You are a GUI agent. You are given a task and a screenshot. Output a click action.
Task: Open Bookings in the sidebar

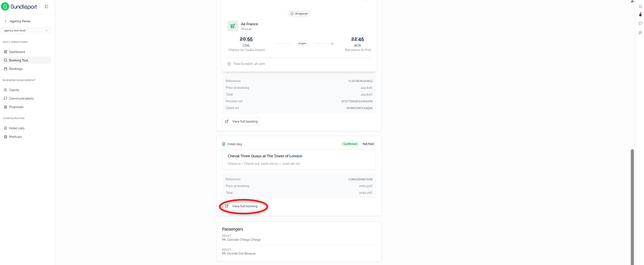coord(26,69)
